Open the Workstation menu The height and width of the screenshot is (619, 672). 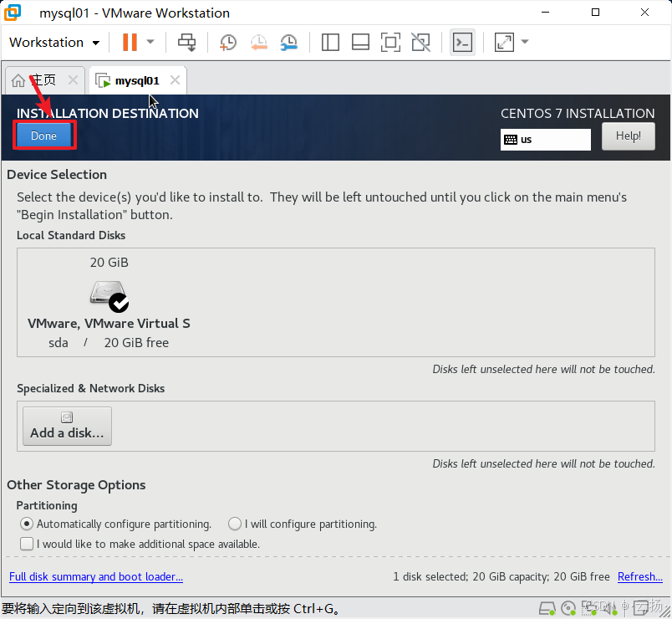coord(54,43)
